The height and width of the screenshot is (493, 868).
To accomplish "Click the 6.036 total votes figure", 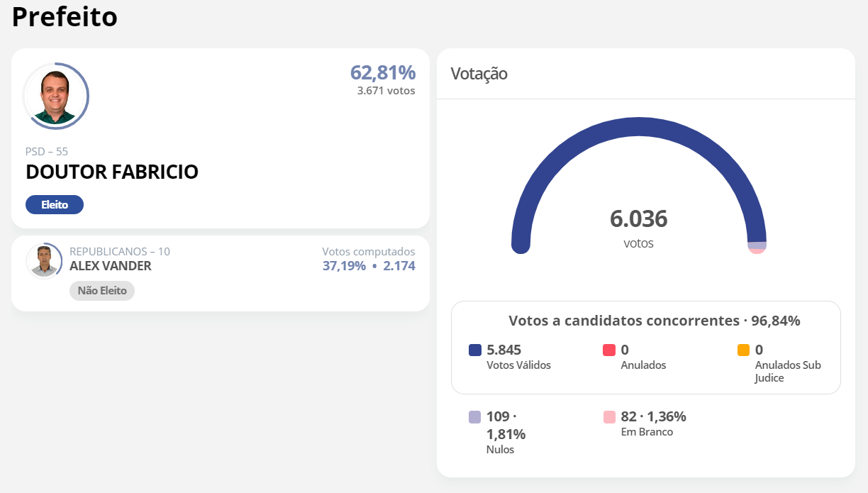I will [x=638, y=219].
